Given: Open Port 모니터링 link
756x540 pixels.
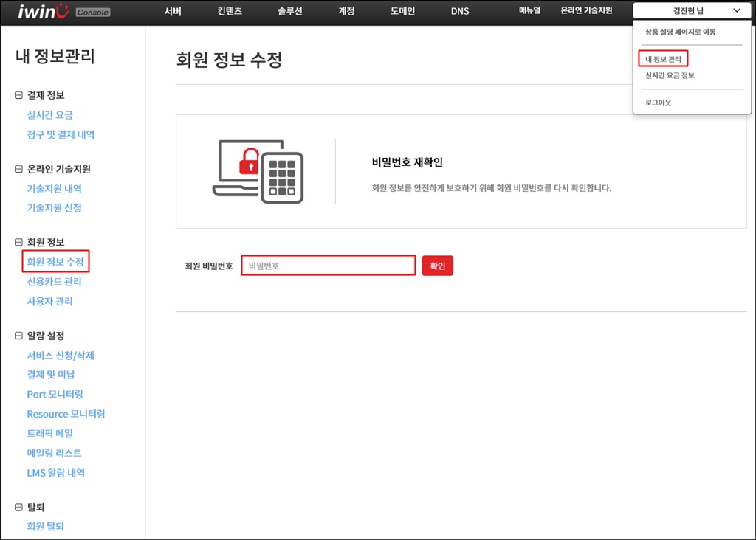Looking at the screenshot, I should click(x=55, y=395).
